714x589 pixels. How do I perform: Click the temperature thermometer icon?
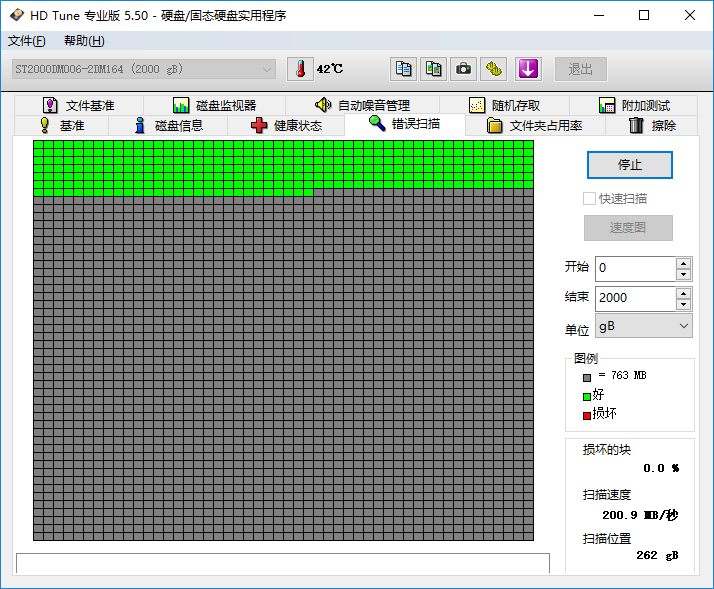pos(300,69)
